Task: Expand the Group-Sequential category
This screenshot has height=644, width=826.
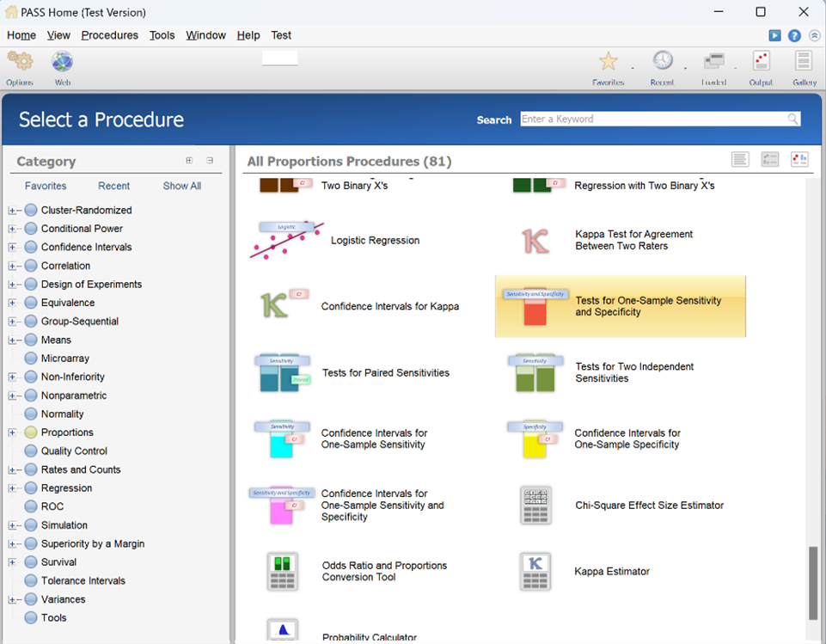Action: (12, 322)
